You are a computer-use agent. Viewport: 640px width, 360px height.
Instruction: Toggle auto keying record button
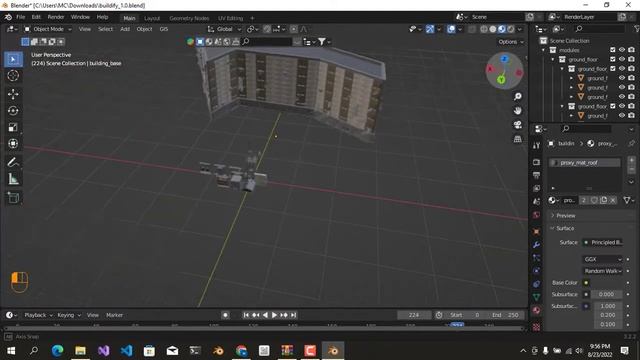[x=225, y=315]
